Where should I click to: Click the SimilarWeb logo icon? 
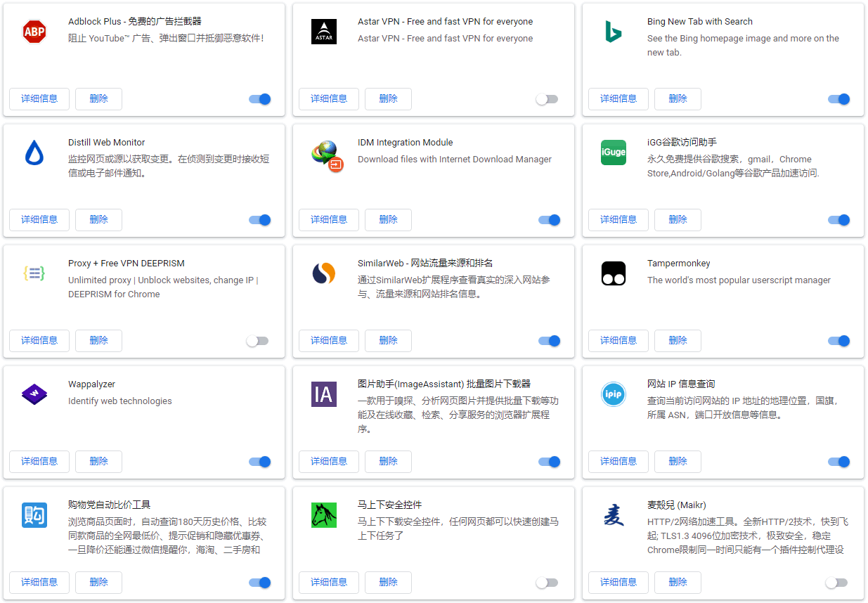[x=324, y=273]
